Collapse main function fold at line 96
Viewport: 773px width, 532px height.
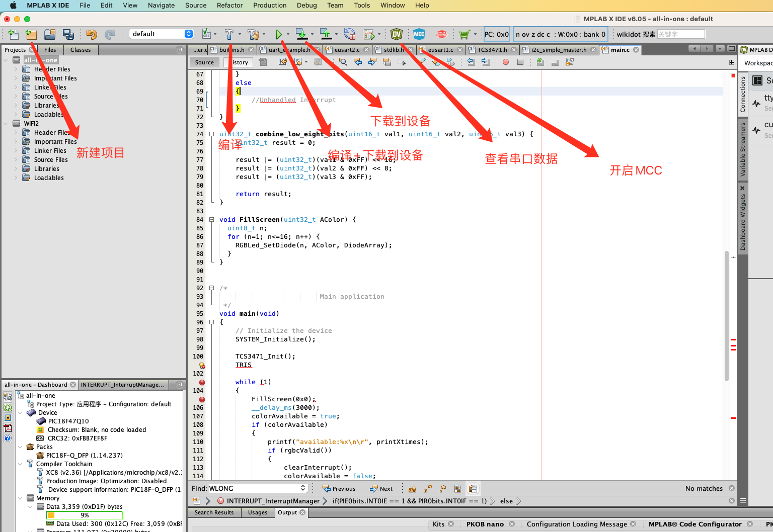pos(211,322)
